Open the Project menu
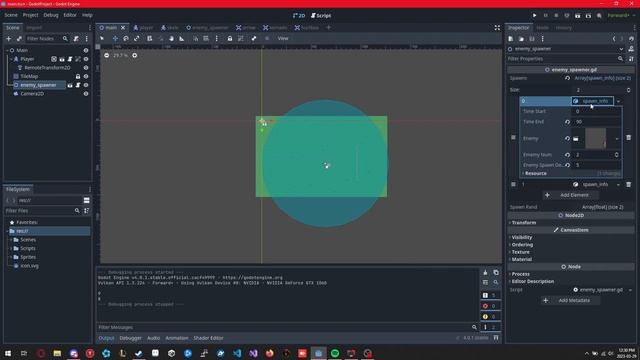640x360 pixels. (x=30, y=15)
